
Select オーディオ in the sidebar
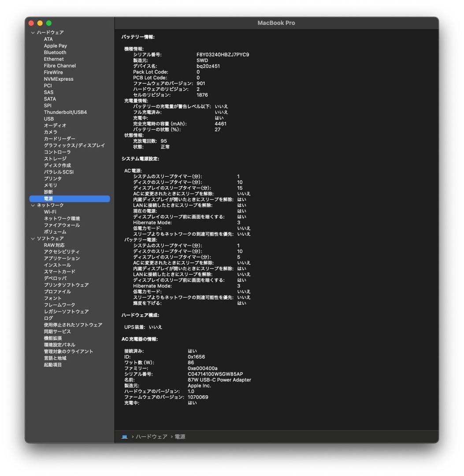click(55, 126)
